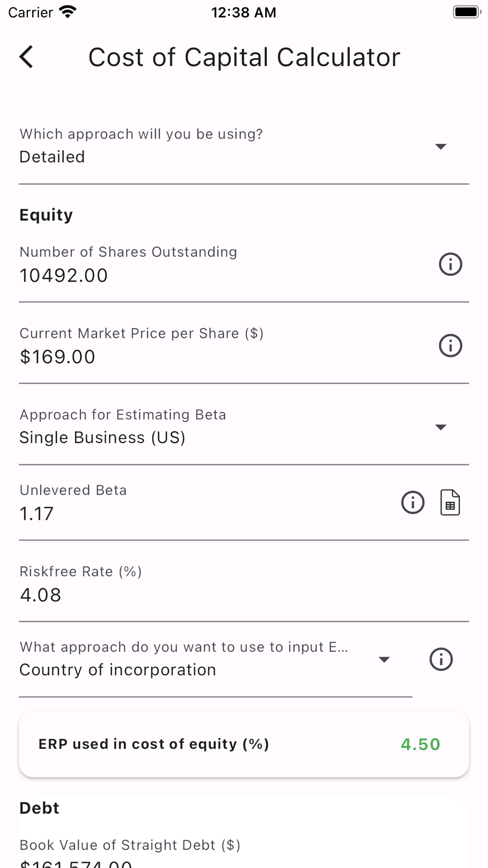Show info for Current Market Price per Share

(x=450, y=346)
